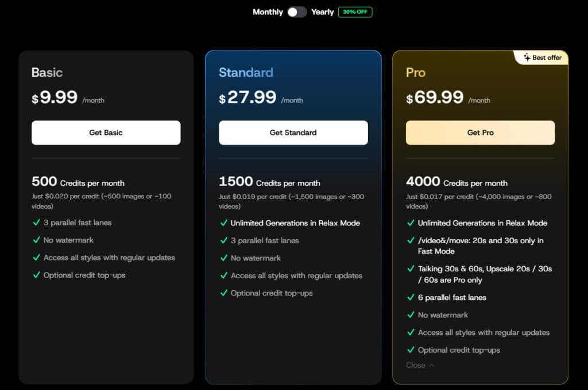Screen dimensions: 588x390
Task: Click the Get Standard button
Action: click(x=293, y=132)
